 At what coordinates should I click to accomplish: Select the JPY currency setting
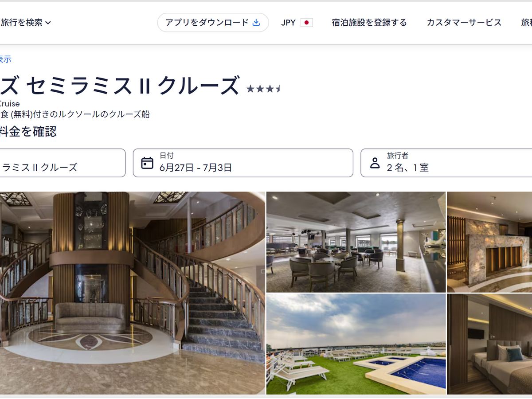[297, 23]
